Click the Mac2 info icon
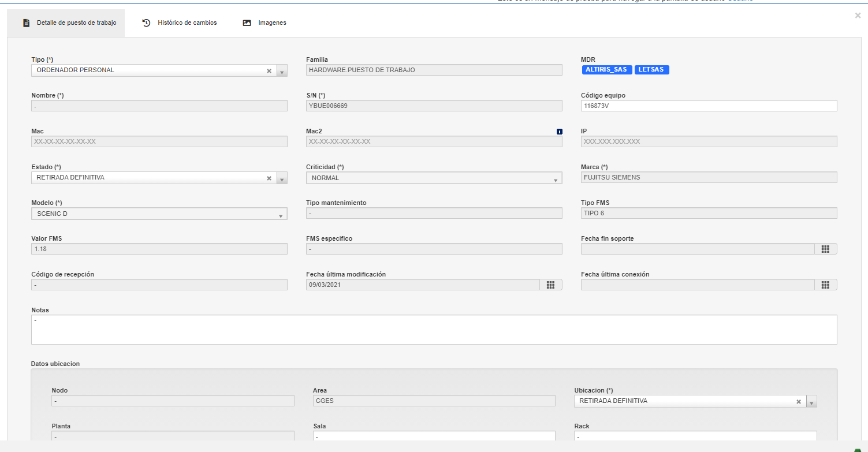Viewport: 868px width, 452px height. (559, 132)
